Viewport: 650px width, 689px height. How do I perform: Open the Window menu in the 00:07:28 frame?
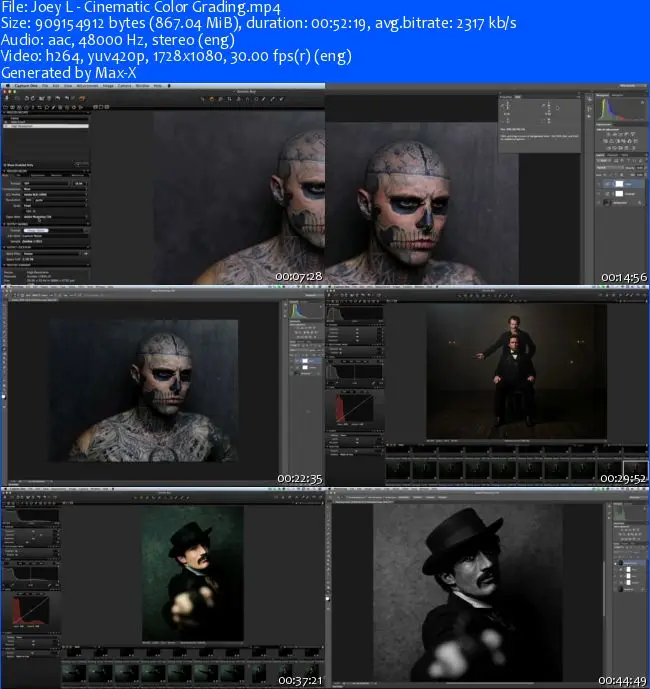pyautogui.click(x=142, y=86)
